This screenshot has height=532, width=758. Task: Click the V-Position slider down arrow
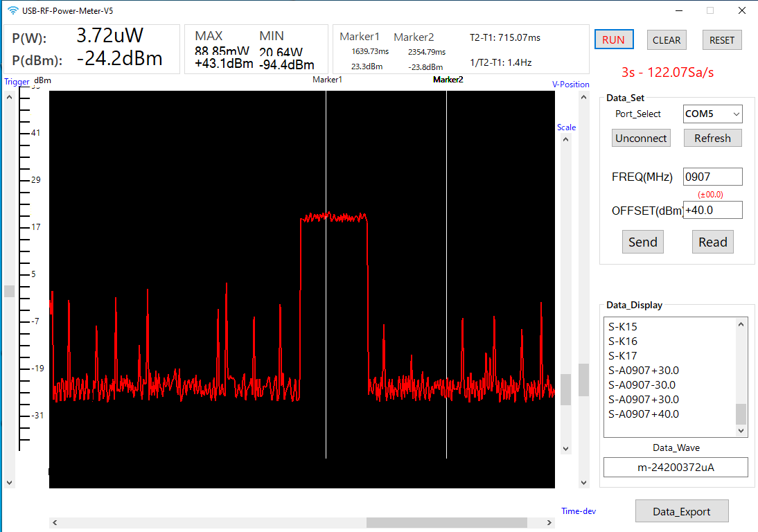click(583, 482)
